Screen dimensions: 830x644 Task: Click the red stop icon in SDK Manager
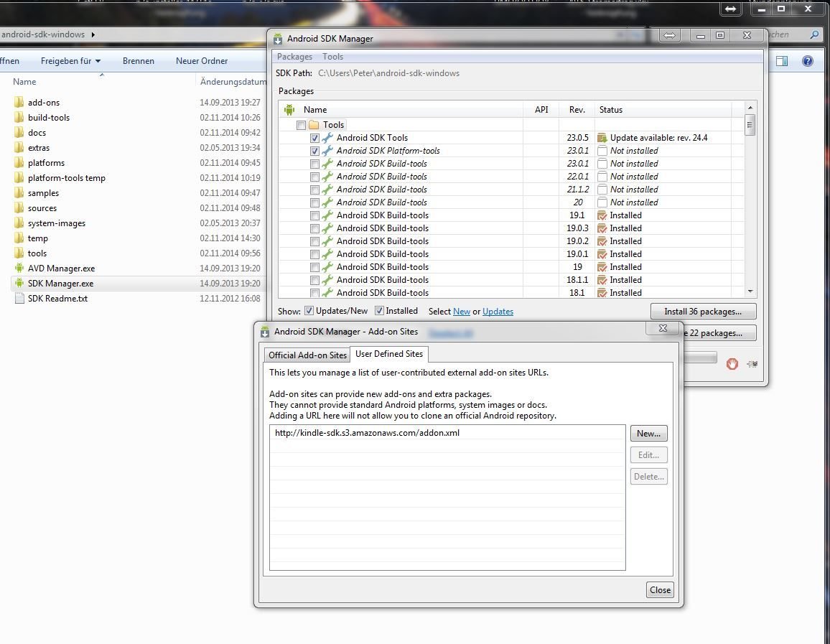pyautogui.click(x=732, y=363)
